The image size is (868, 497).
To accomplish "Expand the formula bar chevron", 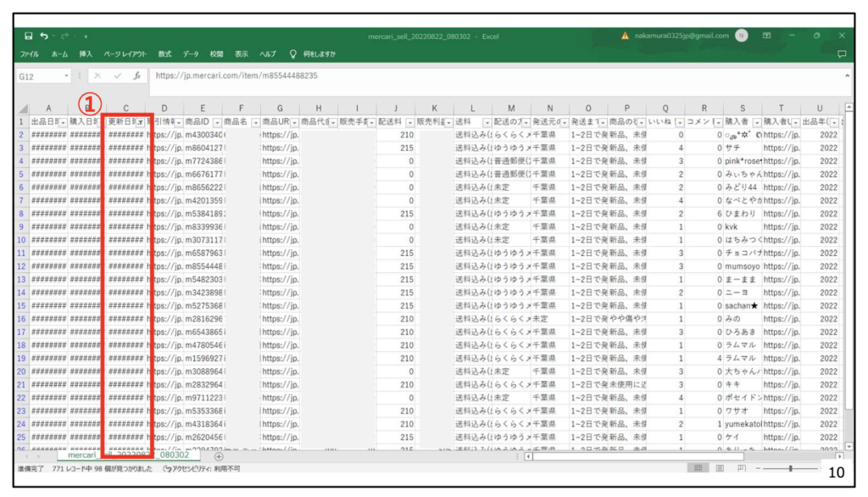I will coord(847,75).
